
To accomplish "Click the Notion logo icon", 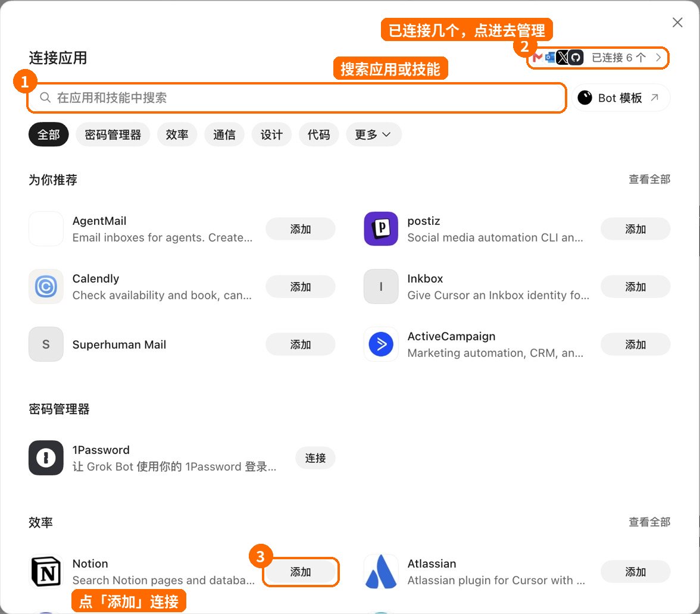I will click(x=46, y=572).
